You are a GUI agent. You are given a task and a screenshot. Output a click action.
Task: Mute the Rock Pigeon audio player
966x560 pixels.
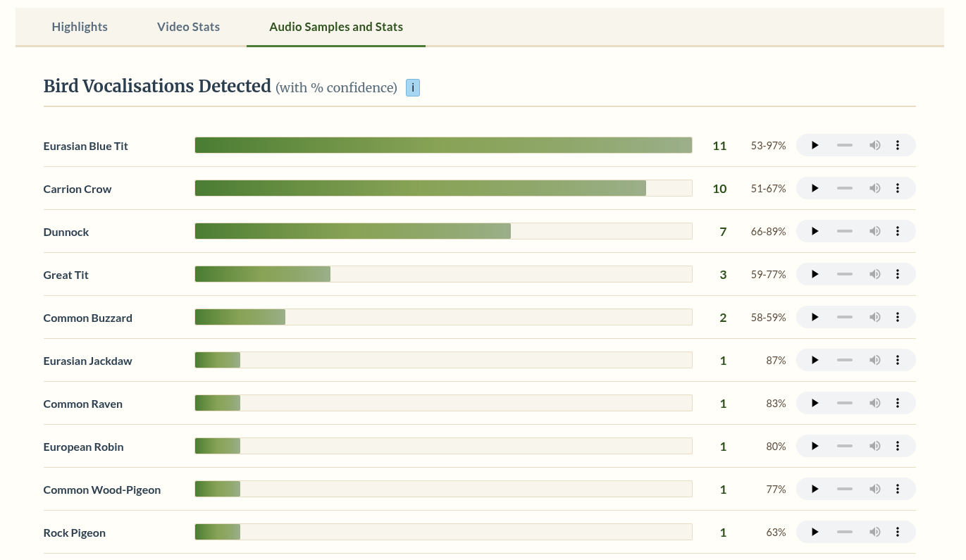[x=875, y=532]
